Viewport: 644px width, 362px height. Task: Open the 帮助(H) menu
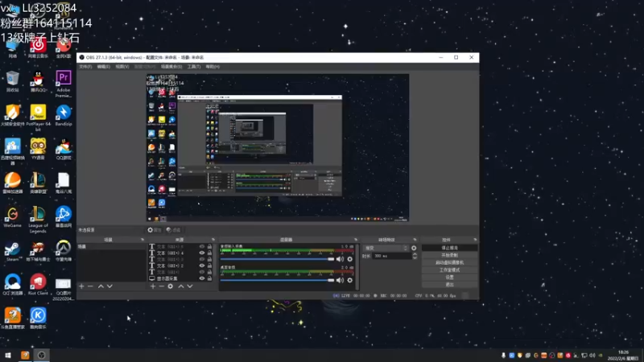[x=213, y=67]
